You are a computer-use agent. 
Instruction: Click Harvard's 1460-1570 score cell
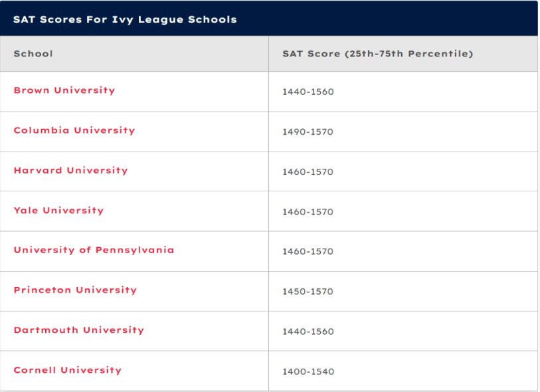click(x=308, y=171)
